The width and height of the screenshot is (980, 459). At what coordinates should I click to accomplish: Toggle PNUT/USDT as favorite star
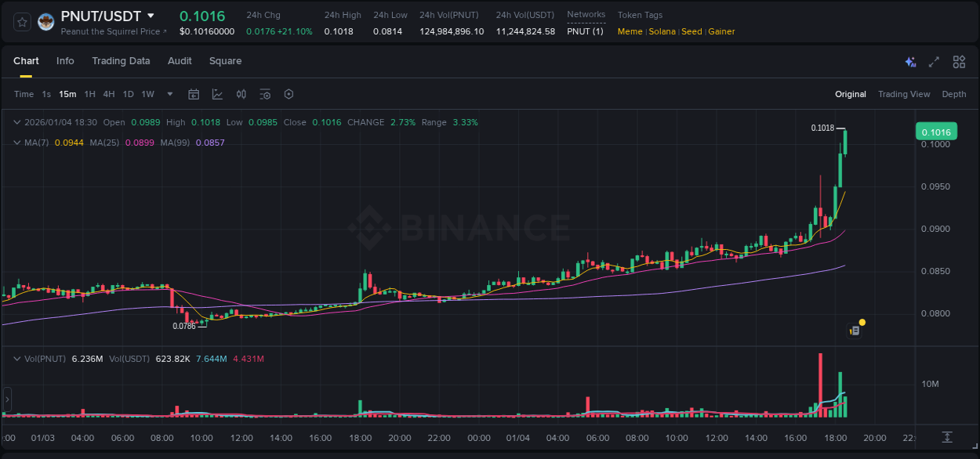tap(21, 21)
